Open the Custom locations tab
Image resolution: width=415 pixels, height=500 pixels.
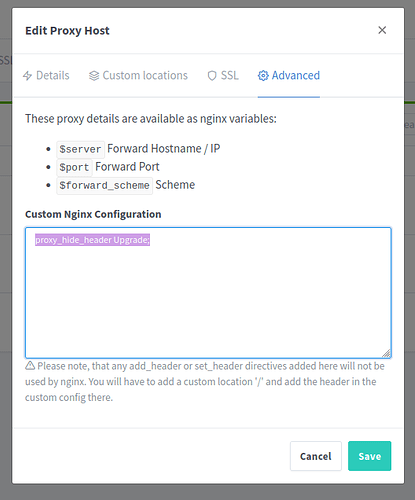point(145,75)
